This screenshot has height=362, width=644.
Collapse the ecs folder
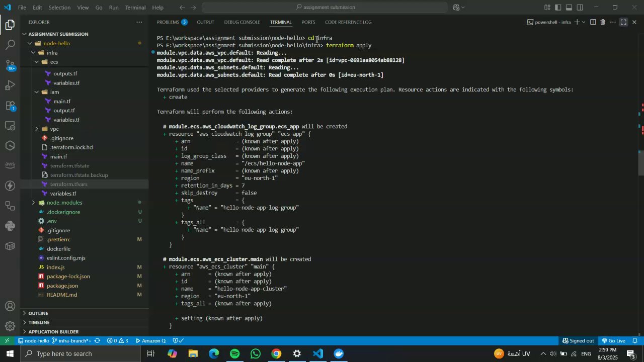pos(37,62)
